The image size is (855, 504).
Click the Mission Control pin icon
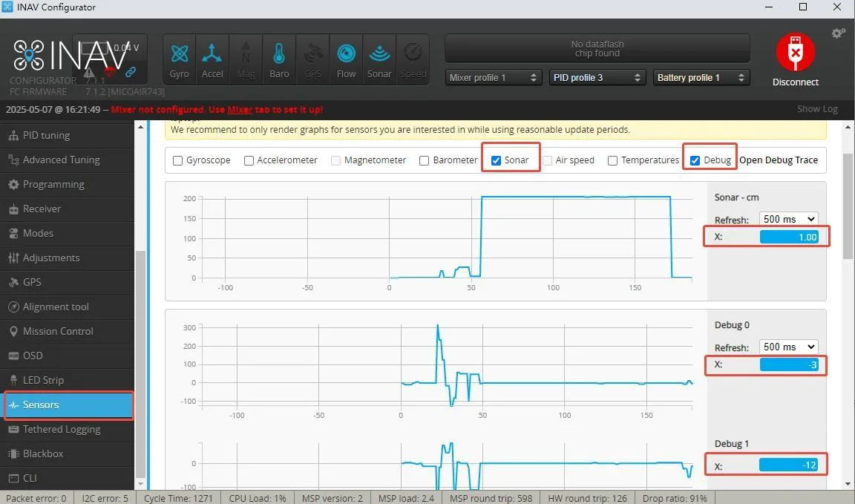point(13,331)
